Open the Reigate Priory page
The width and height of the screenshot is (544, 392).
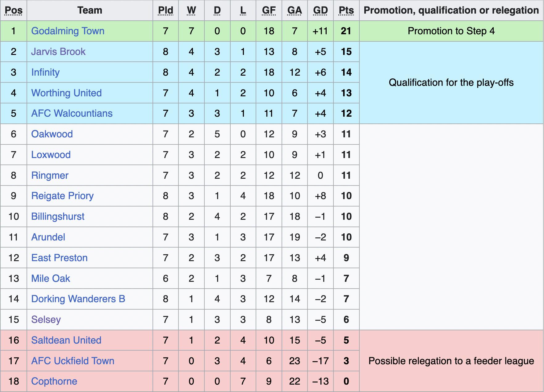62,196
